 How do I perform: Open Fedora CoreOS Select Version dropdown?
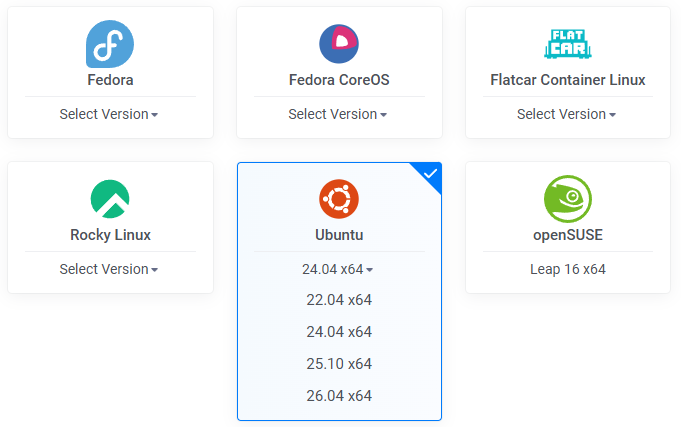(x=338, y=114)
